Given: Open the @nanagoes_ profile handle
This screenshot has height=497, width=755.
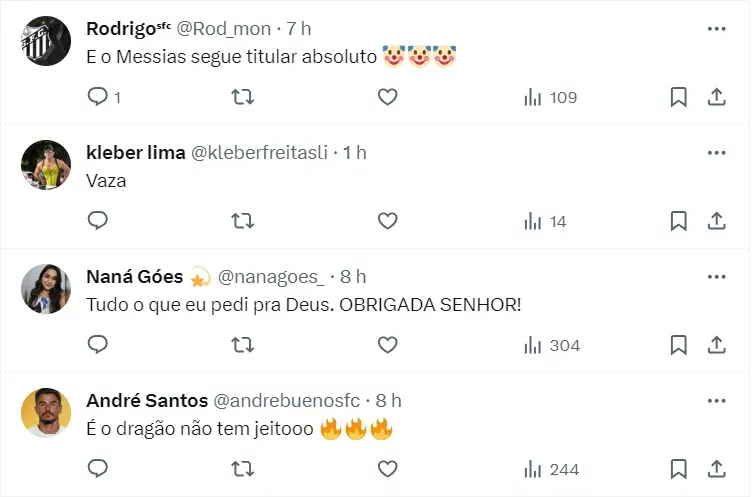Looking at the screenshot, I should tap(271, 276).
